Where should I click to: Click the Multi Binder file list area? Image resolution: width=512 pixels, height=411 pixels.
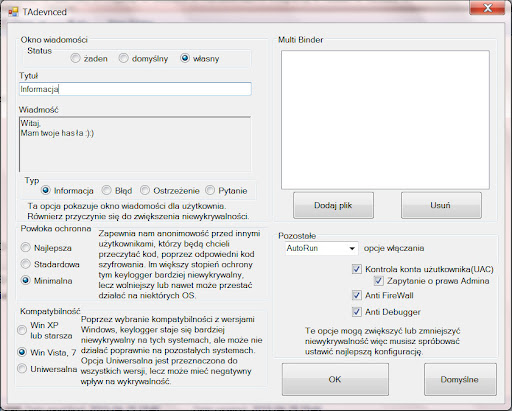(385, 120)
